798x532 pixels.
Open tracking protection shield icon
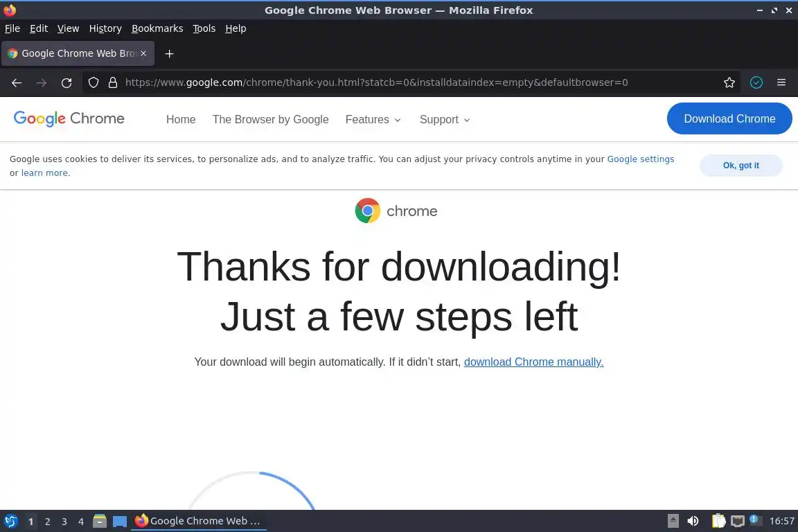click(94, 82)
